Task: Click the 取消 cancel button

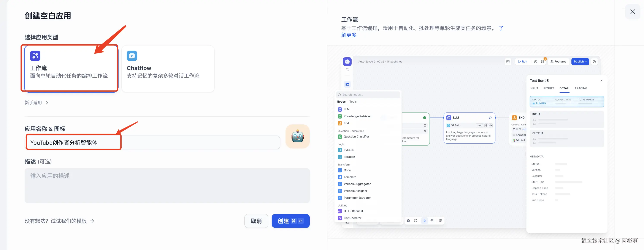Action: pos(256,221)
